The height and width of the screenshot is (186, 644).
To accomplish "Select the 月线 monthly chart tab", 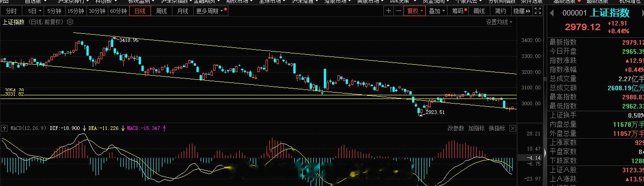I will point(182,11).
